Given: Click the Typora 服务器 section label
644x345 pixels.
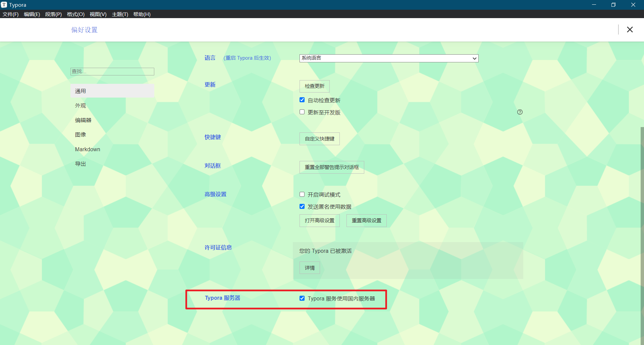Looking at the screenshot, I should click(x=223, y=298).
